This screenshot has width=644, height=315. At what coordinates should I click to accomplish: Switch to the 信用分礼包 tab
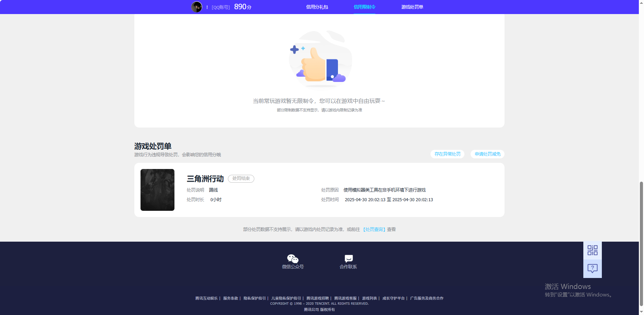pyautogui.click(x=317, y=7)
